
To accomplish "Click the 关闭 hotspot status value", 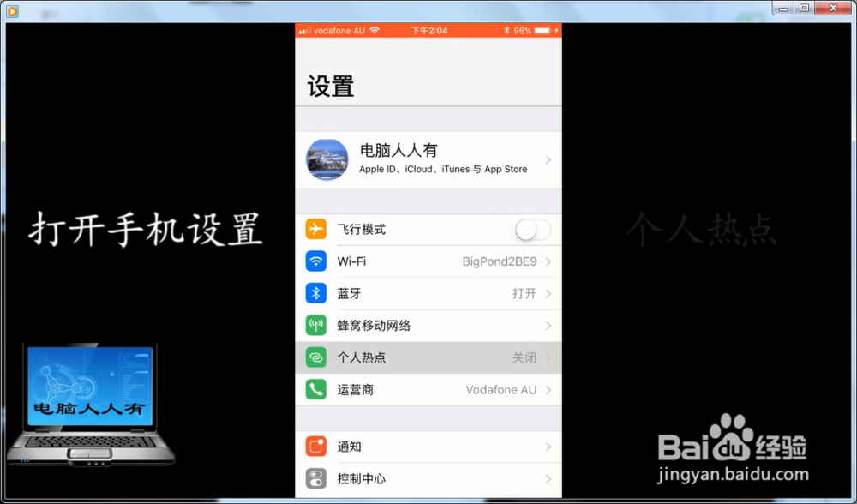I will pos(524,357).
